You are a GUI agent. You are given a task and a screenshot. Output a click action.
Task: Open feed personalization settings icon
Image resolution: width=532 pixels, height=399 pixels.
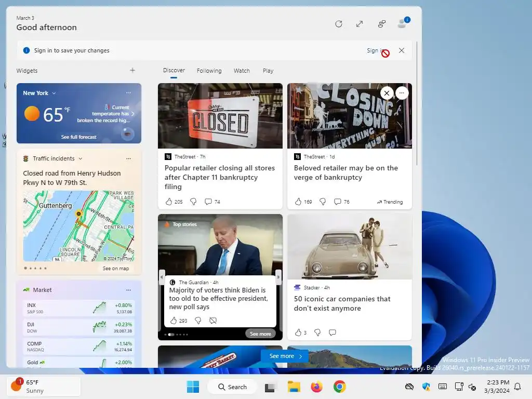(x=382, y=24)
